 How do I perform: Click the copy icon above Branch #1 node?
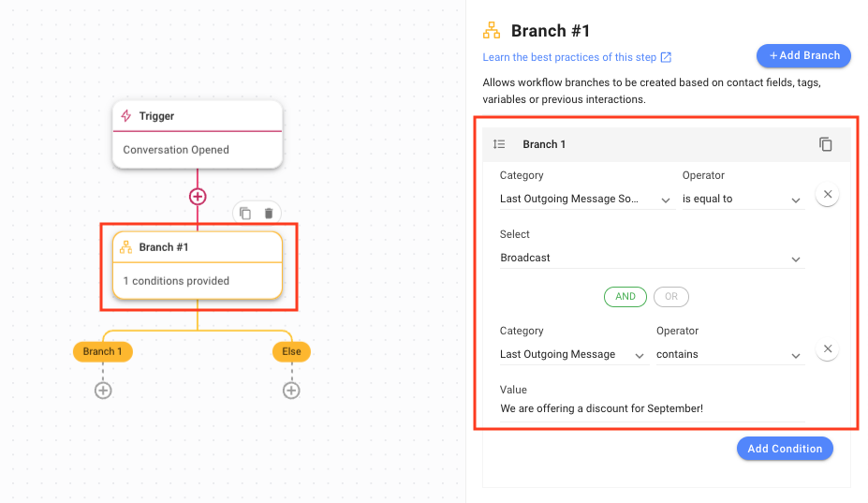(245, 214)
